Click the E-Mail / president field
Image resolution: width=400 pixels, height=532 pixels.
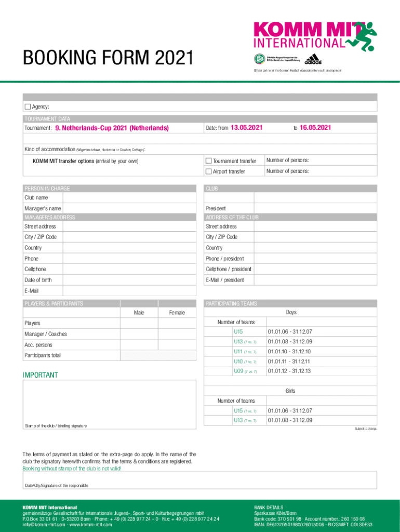(x=315, y=280)
